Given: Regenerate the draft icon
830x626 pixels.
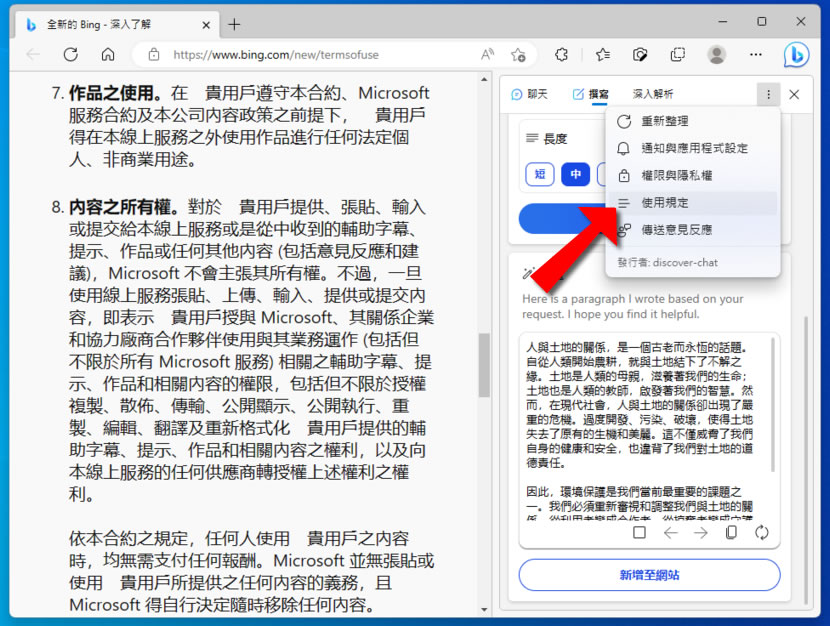Looking at the screenshot, I should click(x=762, y=532).
